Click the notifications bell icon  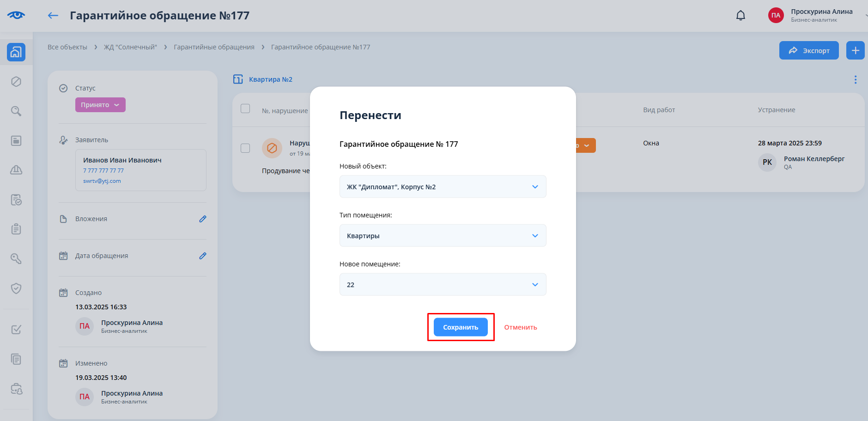[741, 16]
